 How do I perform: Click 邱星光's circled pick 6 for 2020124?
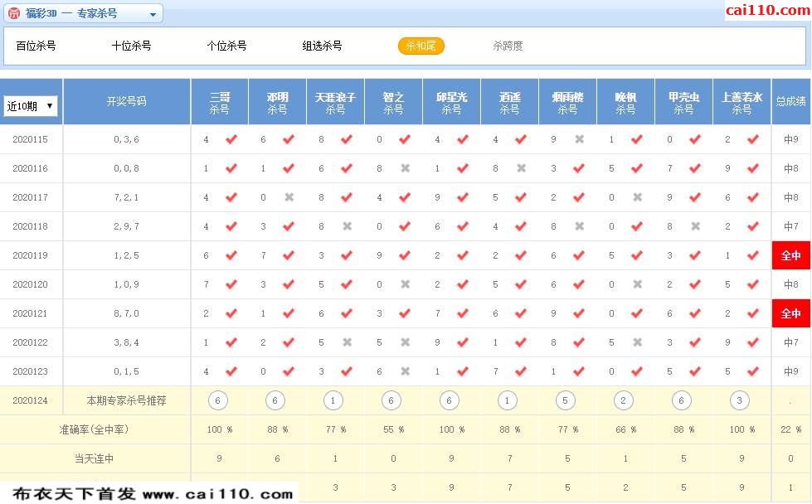click(449, 400)
